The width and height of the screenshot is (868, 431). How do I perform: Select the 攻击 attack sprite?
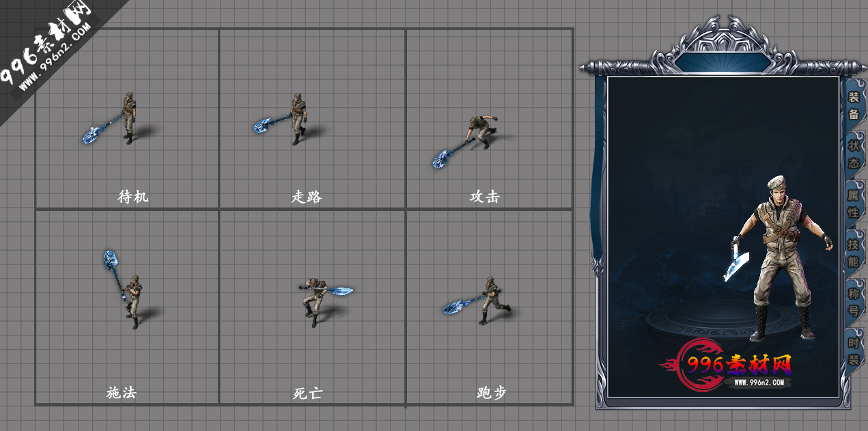(x=464, y=141)
